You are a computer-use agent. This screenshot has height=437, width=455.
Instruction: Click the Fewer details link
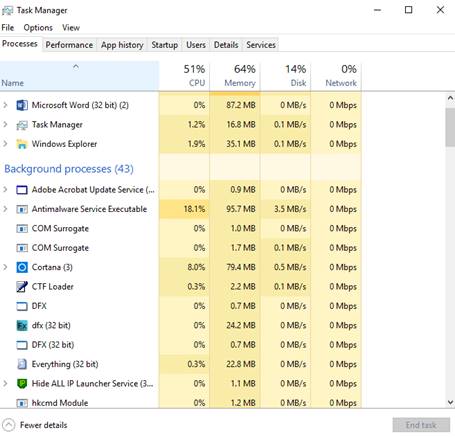(x=44, y=425)
